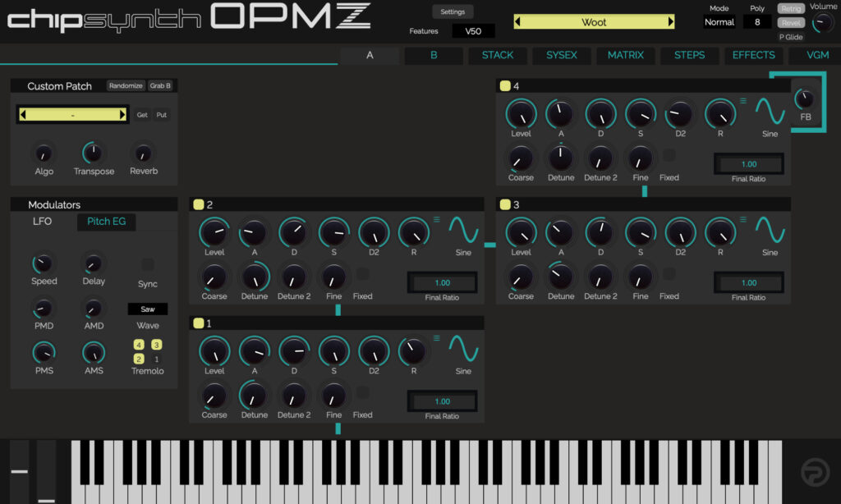Viewport: 841px width, 504px height.
Task: Click operator 2 Sine waveform icon
Action: [463, 230]
